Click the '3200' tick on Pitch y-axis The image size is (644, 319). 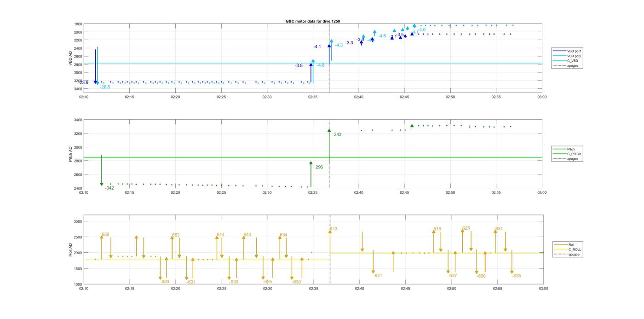[x=78, y=133]
